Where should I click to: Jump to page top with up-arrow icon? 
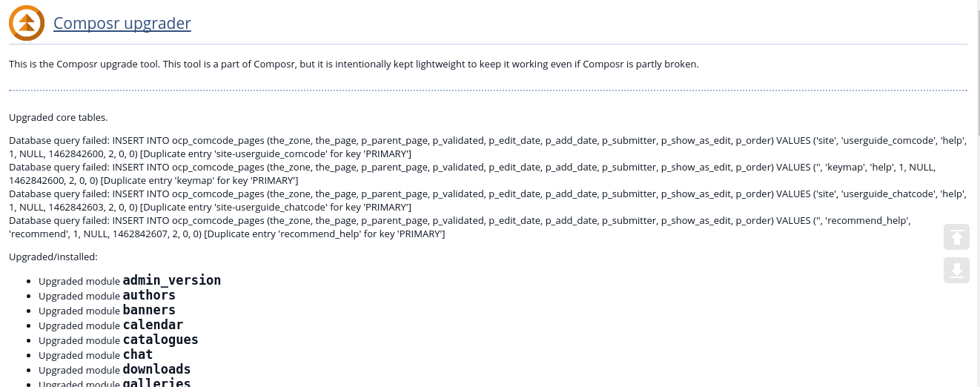pyautogui.click(x=957, y=237)
